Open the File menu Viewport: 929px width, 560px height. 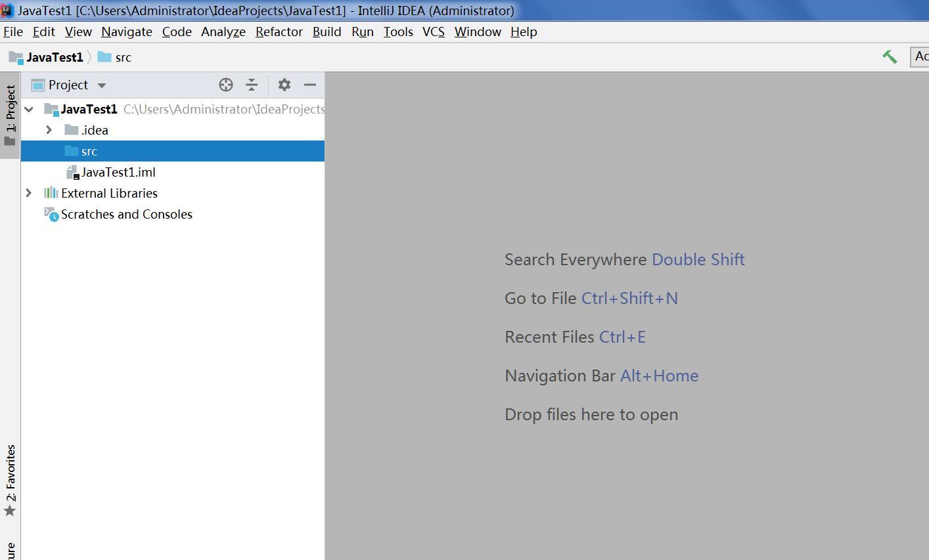click(x=13, y=32)
